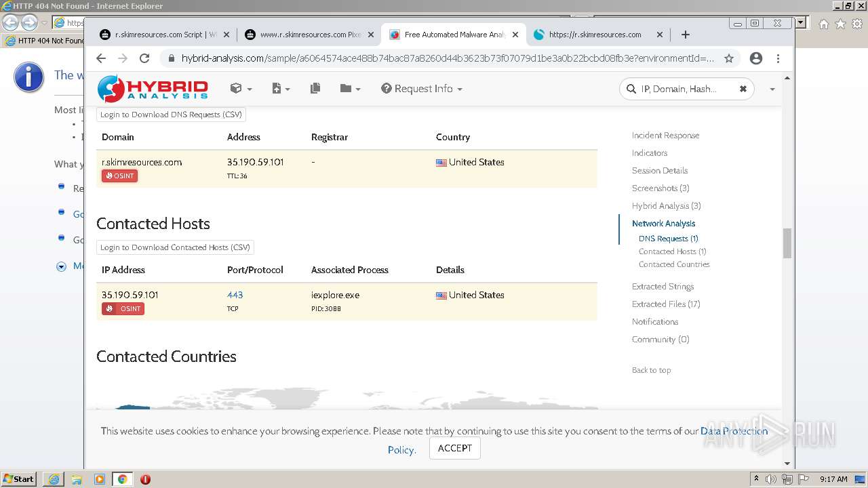The height and width of the screenshot is (488, 868).
Task: Clear the search box with X icon
Action: point(743,89)
